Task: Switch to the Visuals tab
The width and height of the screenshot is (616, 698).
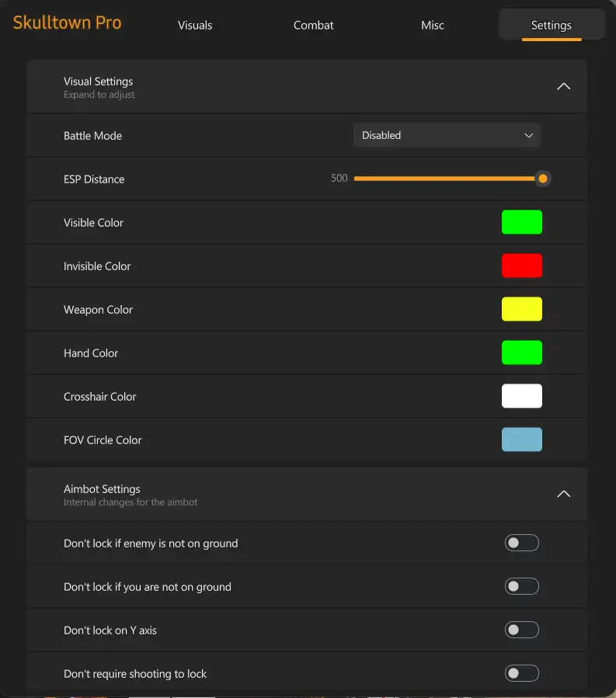Action: tap(195, 25)
